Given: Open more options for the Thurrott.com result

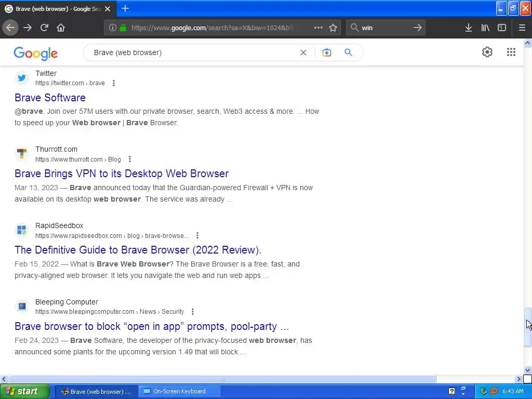Looking at the screenshot, I should (x=129, y=159).
